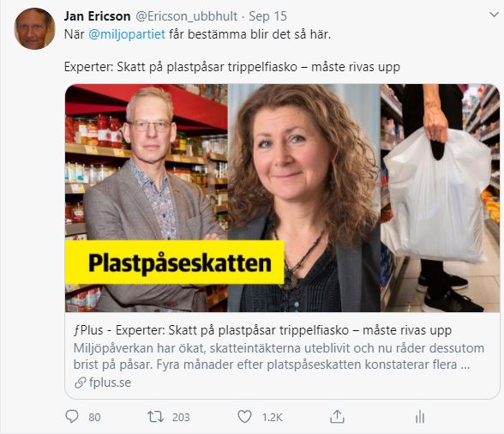This screenshot has width=504, height=434.
Task: Click the 203 retweets count
Action: click(x=181, y=417)
